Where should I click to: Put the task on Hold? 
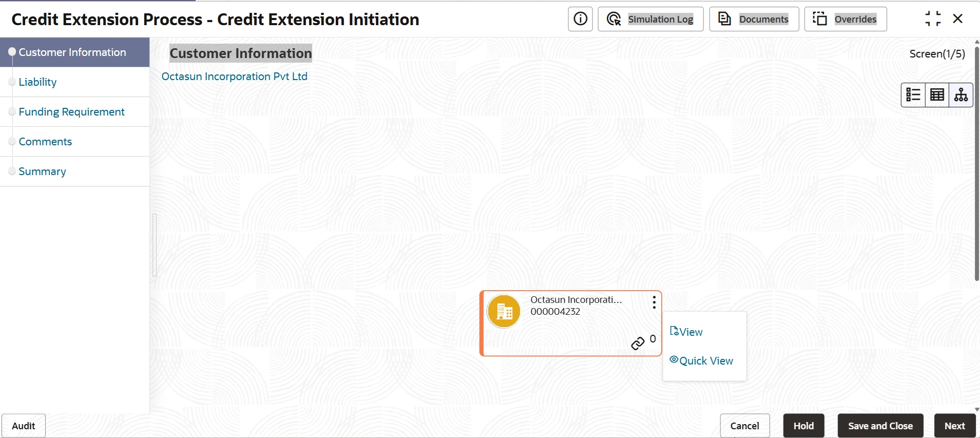tap(803, 426)
